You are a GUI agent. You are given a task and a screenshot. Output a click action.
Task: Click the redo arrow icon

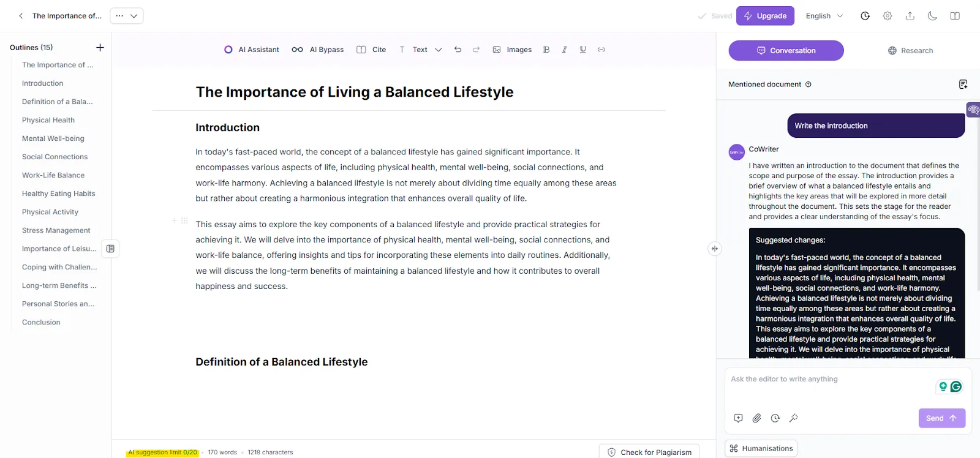[x=476, y=50]
